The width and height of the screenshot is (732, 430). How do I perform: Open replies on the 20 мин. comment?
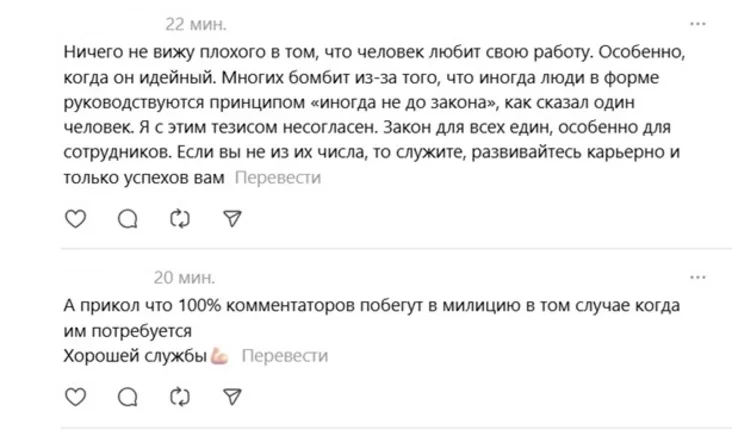tap(127, 397)
